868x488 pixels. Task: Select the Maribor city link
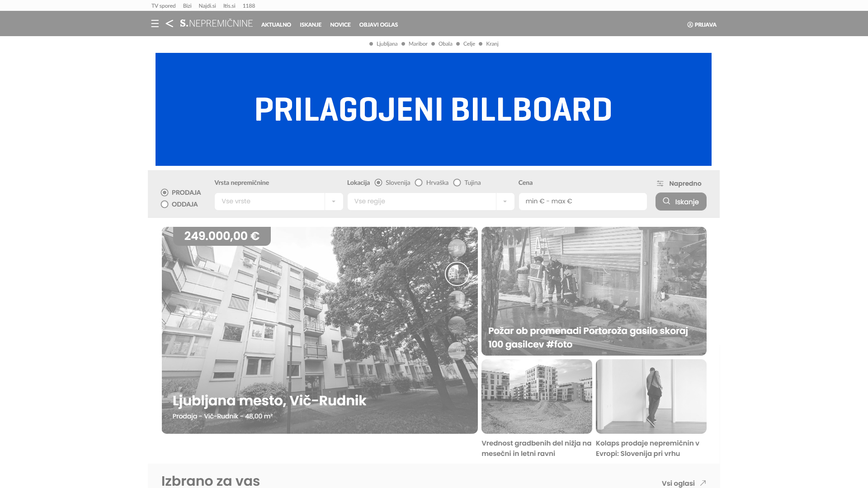coord(418,44)
